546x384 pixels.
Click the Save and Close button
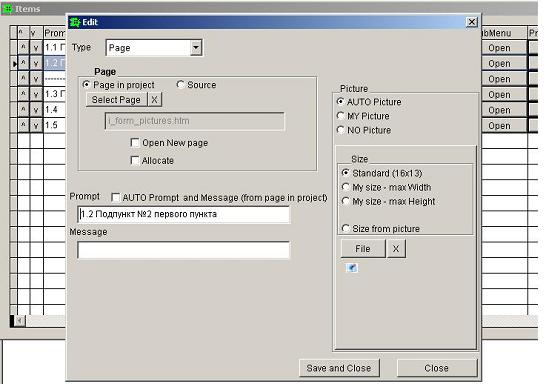tap(339, 368)
